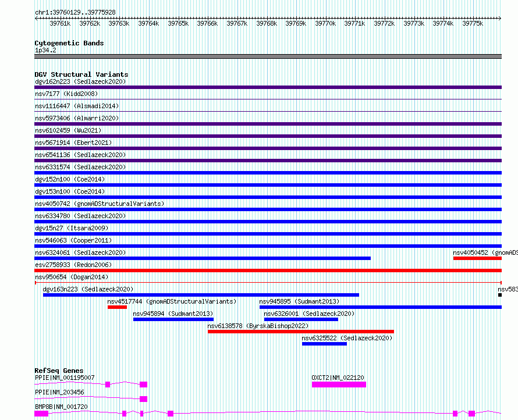This screenshot has width=518, height=420.
Task: Click the Cytogenetic Bands track title
Action: 69,43
